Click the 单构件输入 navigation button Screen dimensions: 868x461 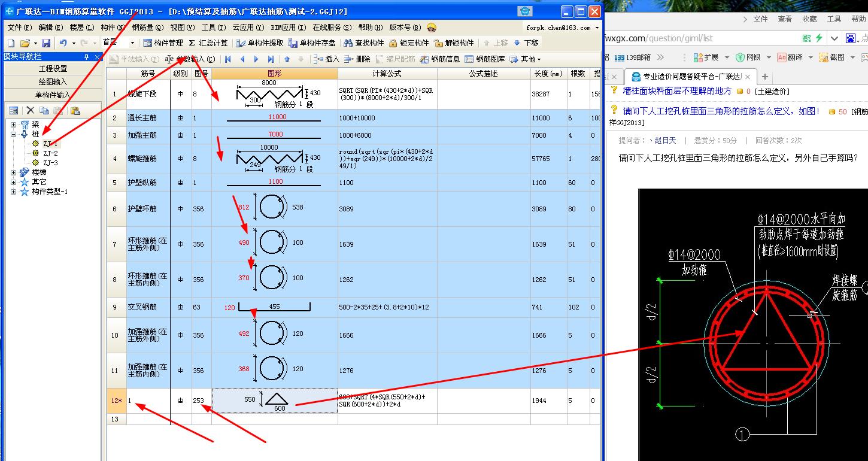pos(53,95)
